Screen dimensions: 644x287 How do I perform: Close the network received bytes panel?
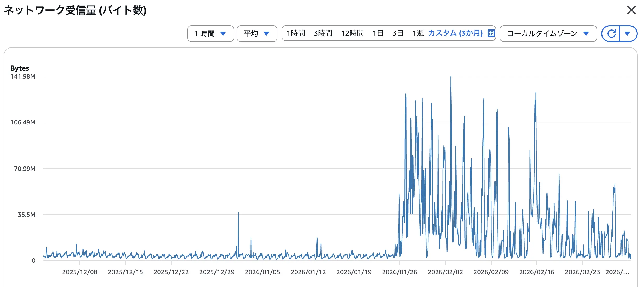coord(631,10)
